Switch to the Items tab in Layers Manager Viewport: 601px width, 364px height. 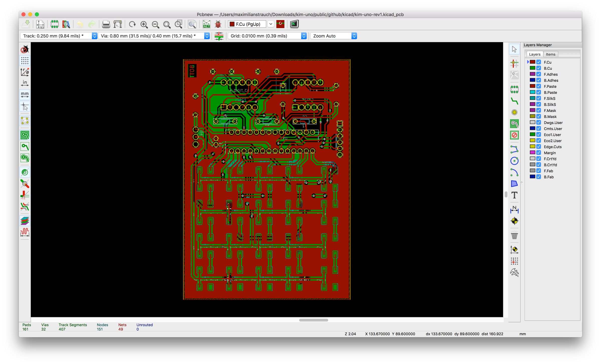point(551,54)
